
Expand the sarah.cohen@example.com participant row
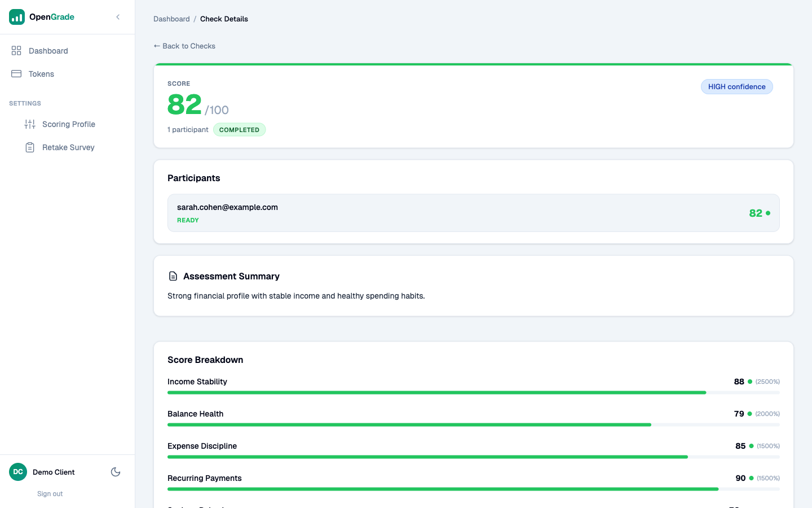(473, 213)
